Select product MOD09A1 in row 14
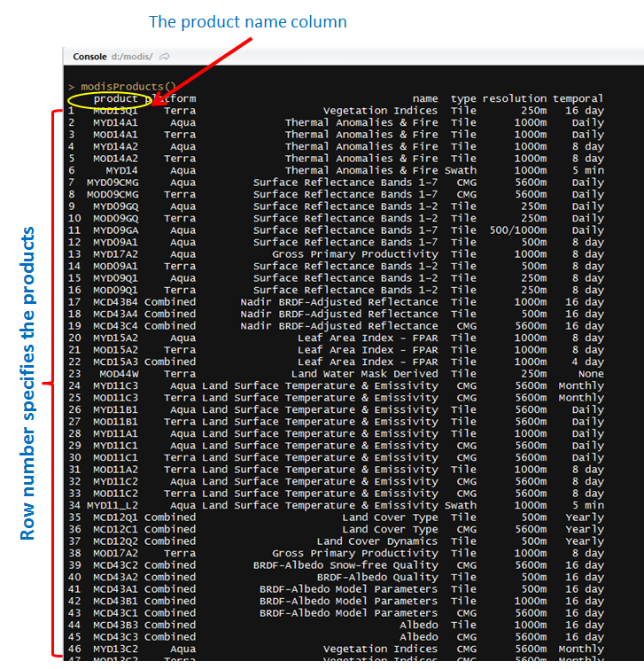This screenshot has width=644, height=669. [x=115, y=266]
